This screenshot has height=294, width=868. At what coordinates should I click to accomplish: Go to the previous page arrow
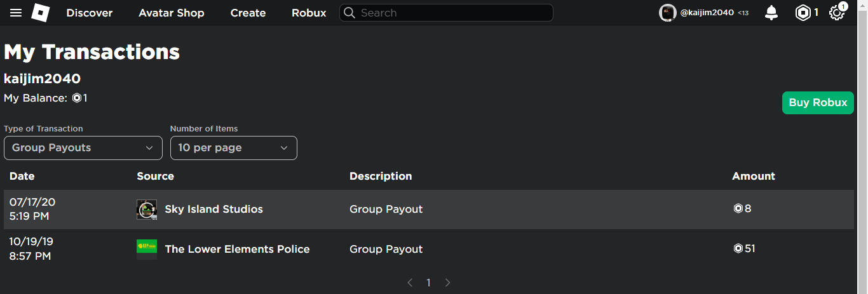point(410,283)
